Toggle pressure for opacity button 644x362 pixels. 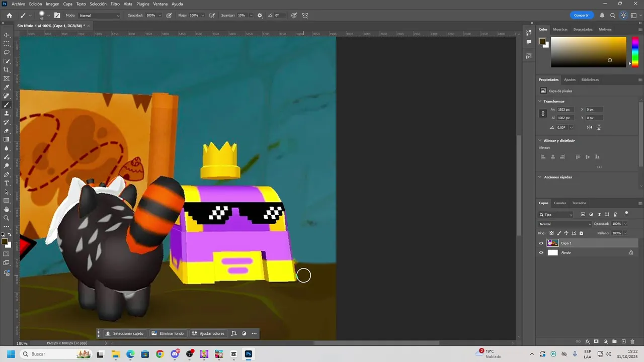[x=169, y=15]
